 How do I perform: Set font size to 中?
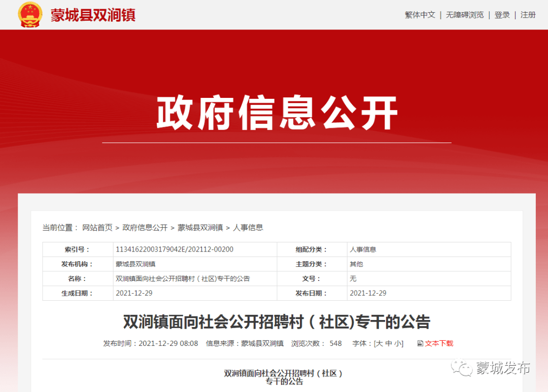(x=389, y=343)
